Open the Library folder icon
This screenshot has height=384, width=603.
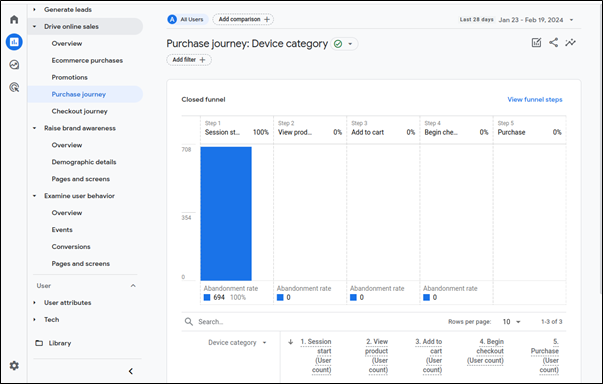point(39,343)
